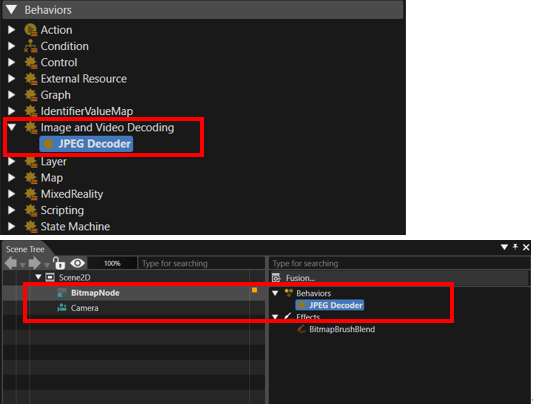Click the left Type for searching field

202,263
